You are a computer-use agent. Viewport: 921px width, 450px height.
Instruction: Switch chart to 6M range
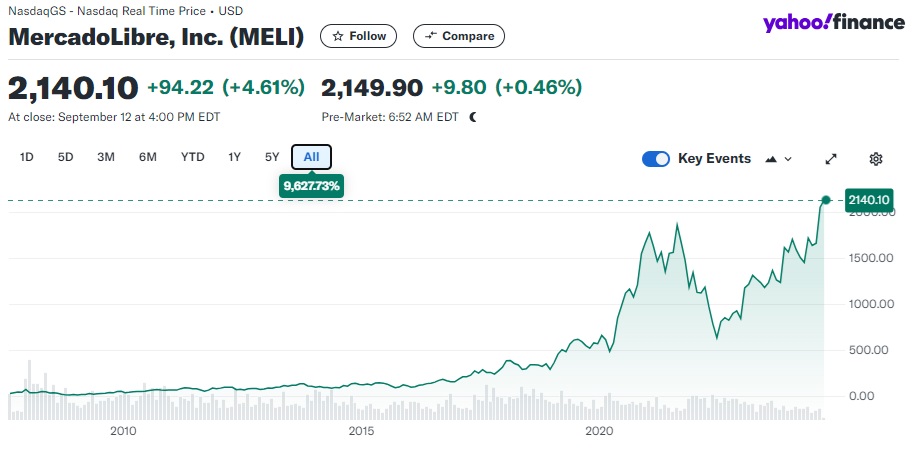coord(148,157)
